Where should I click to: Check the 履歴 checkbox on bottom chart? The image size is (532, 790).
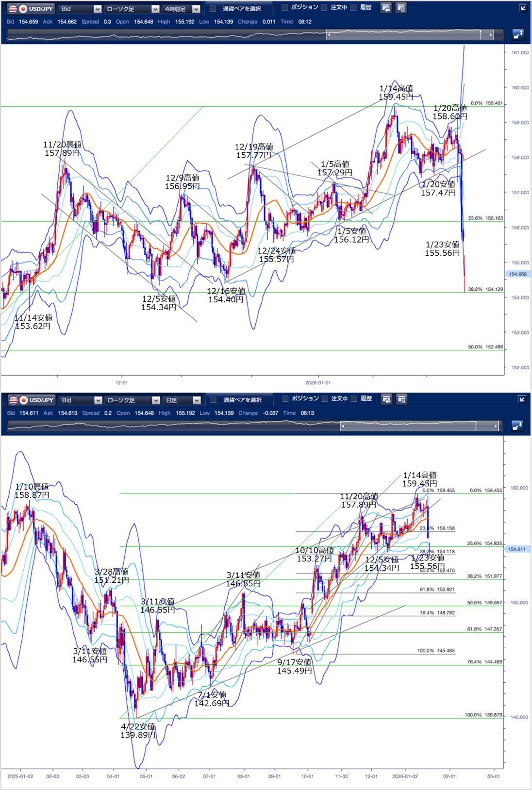[x=354, y=399]
